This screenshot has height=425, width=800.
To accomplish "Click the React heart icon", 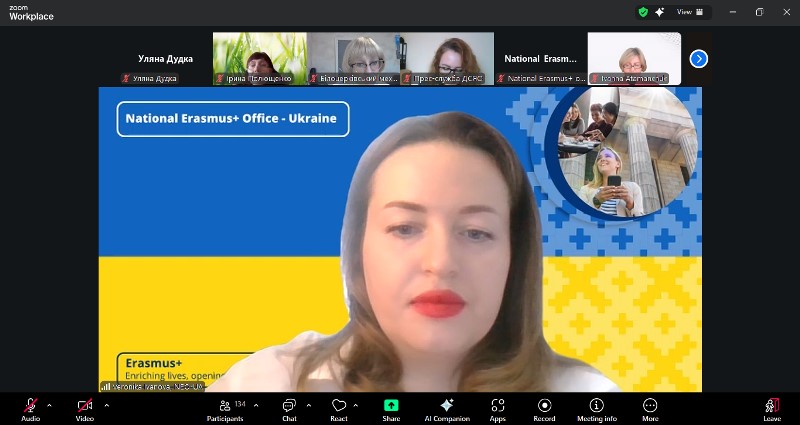I will point(339,406).
